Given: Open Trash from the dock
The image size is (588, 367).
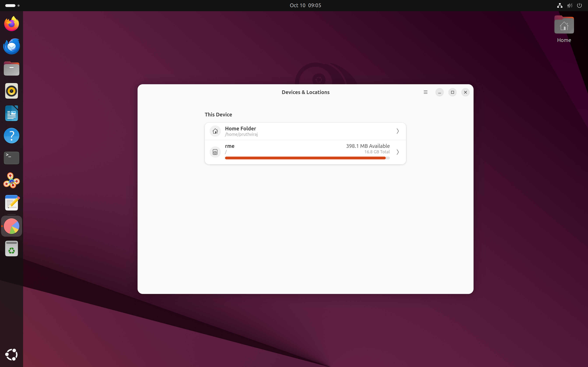Looking at the screenshot, I should point(11,249).
